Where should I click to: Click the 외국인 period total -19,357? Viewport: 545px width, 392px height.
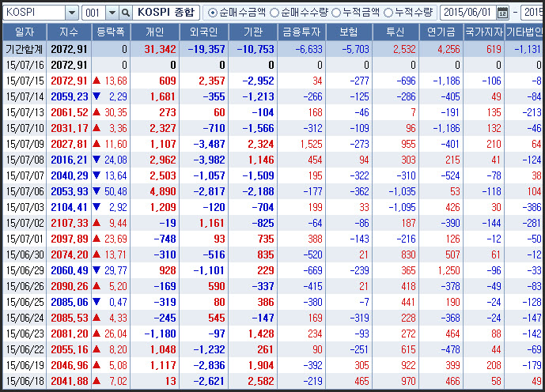click(206, 49)
